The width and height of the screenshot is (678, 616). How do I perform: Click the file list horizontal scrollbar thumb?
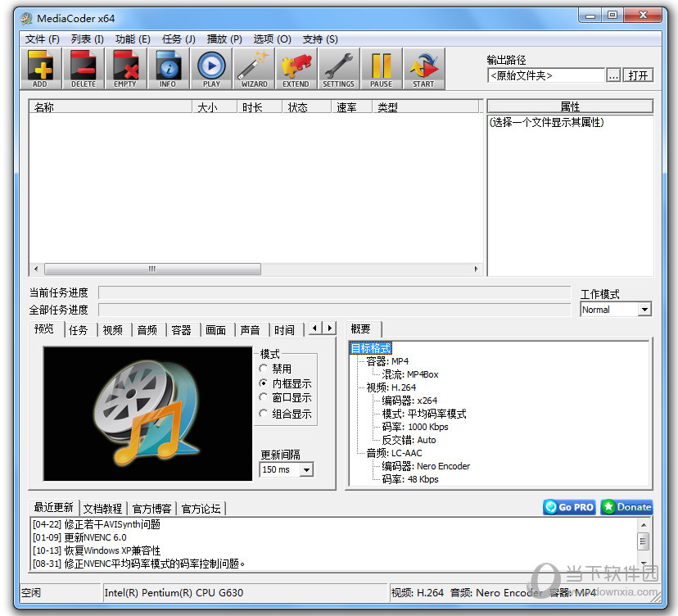(152, 269)
